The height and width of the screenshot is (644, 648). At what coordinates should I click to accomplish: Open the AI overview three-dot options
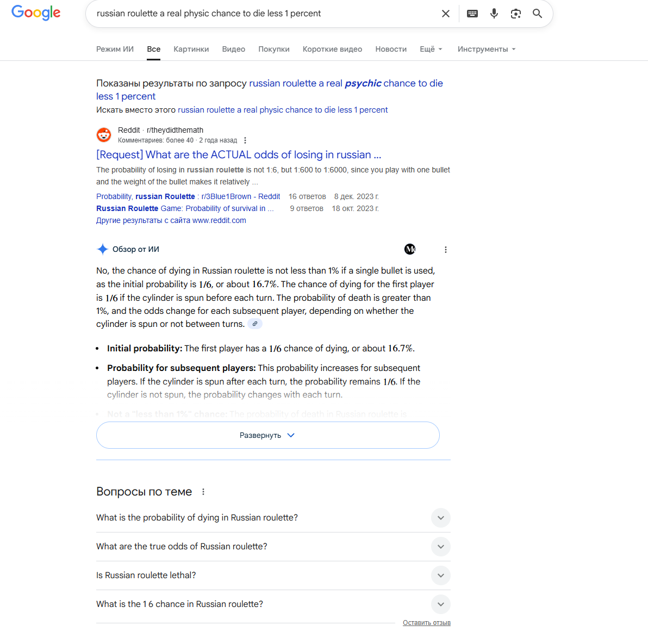pyautogui.click(x=446, y=250)
